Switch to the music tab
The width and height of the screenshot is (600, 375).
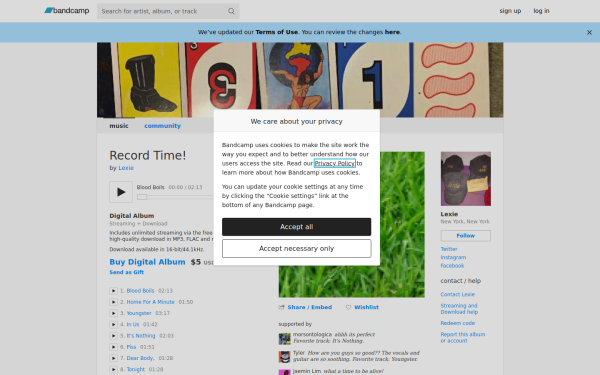[x=119, y=126]
